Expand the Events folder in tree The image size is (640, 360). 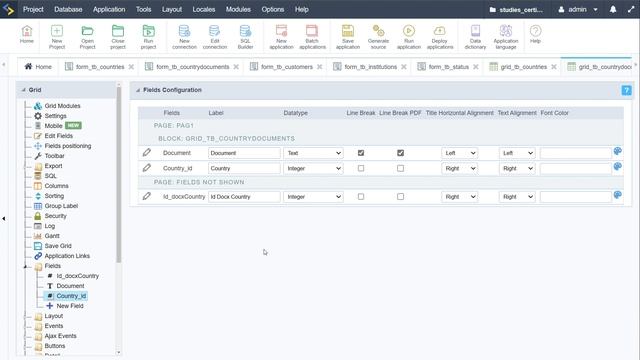coord(53,326)
